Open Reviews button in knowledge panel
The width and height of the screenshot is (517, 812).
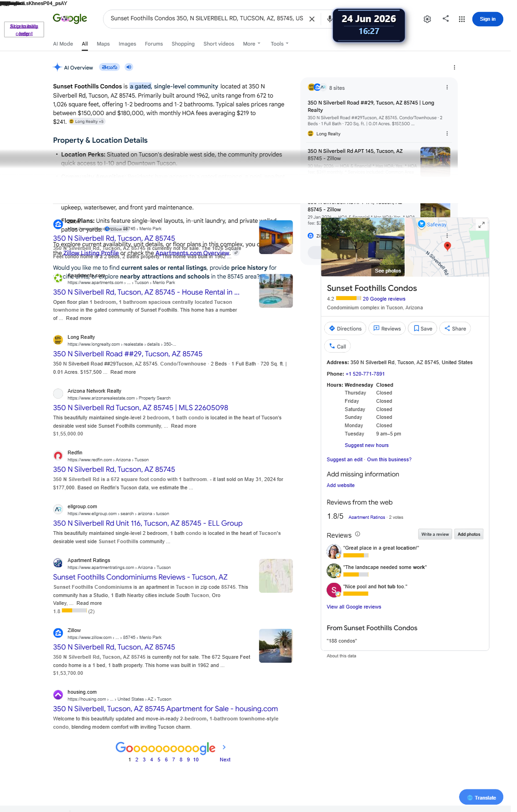(x=387, y=329)
